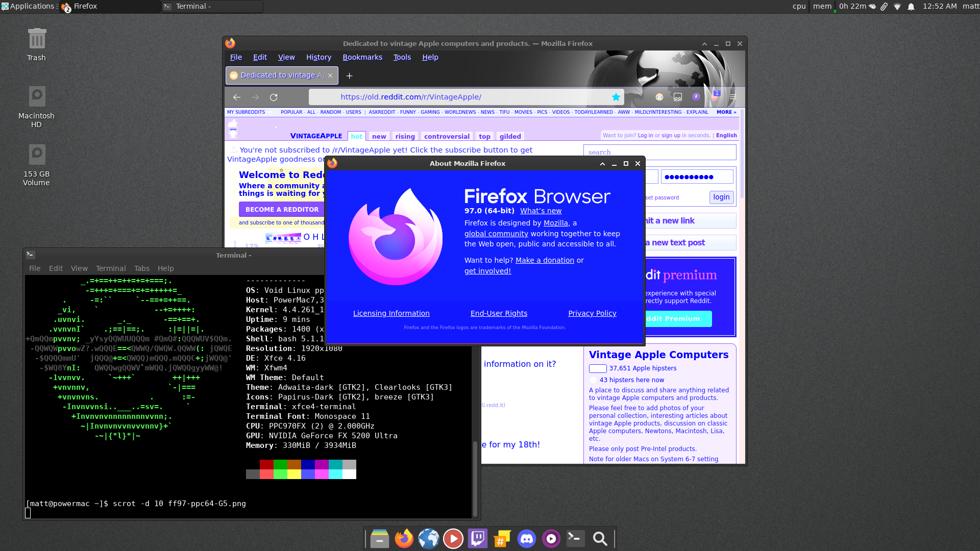980x551 pixels.
Task: Open Discord from the dock
Action: pos(526,539)
